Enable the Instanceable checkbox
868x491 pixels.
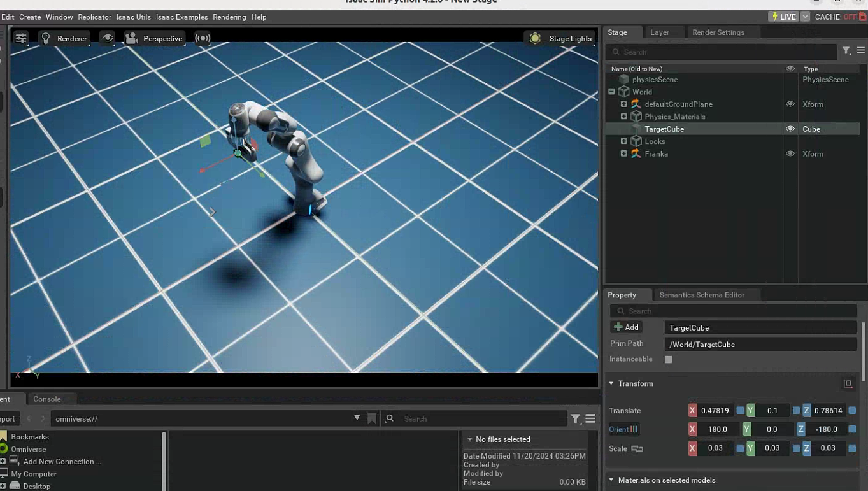pyautogui.click(x=668, y=359)
